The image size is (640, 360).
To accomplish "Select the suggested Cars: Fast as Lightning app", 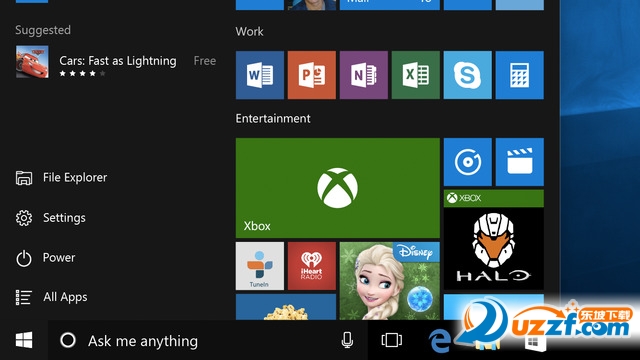I will point(116,62).
